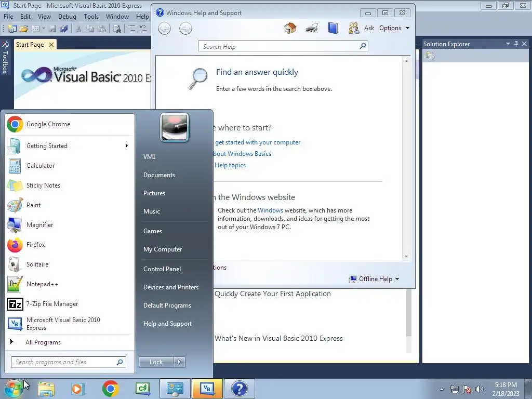Open Solution Explorer window position dropdown
532x399 pixels.
(x=508, y=44)
